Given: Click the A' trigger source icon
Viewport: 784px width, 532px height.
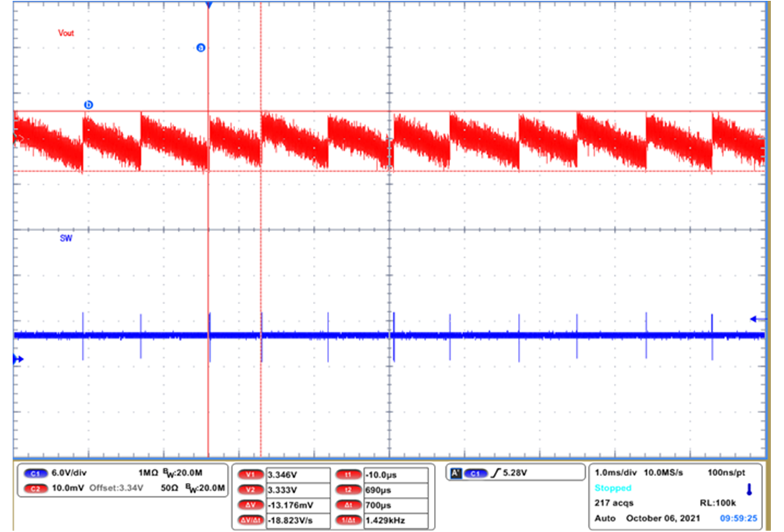Looking at the screenshot, I should coord(455,472).
